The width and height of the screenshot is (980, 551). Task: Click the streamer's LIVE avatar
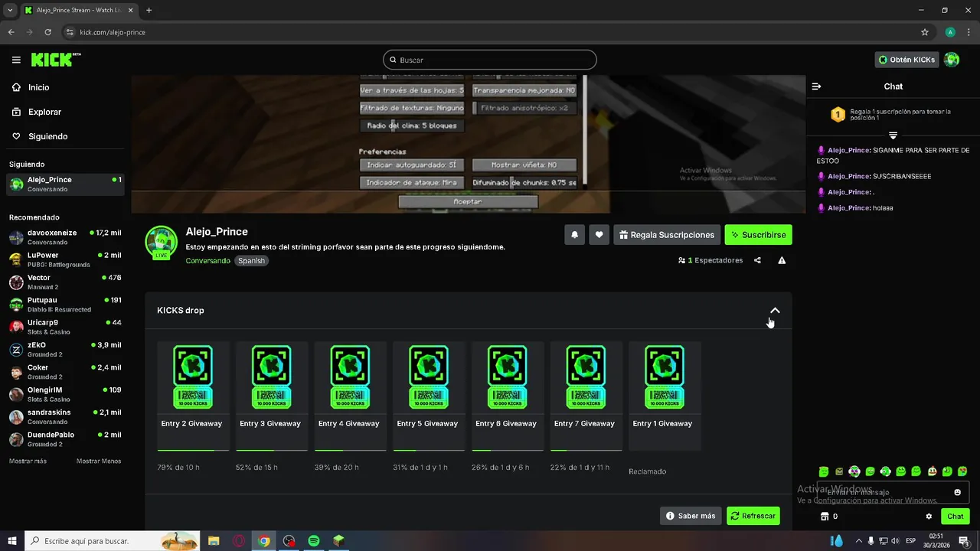161,243
